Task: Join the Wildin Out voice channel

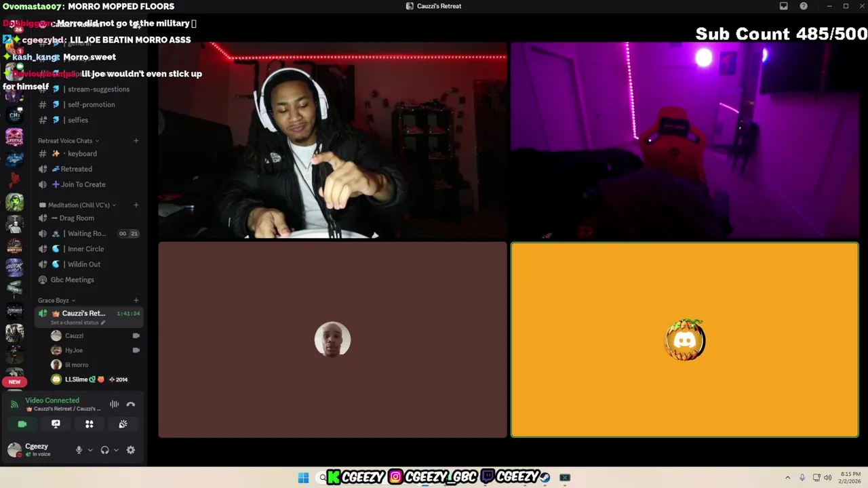Action: pyautogui.click(x=89, y=264)
